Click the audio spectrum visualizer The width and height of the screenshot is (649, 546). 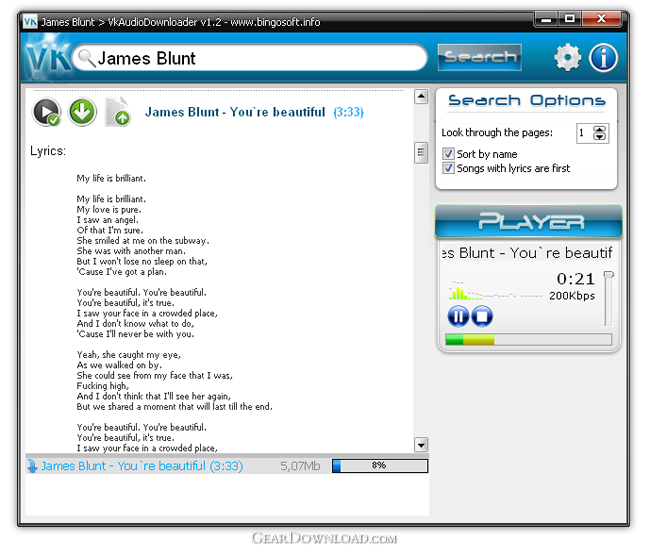(496, 290)
